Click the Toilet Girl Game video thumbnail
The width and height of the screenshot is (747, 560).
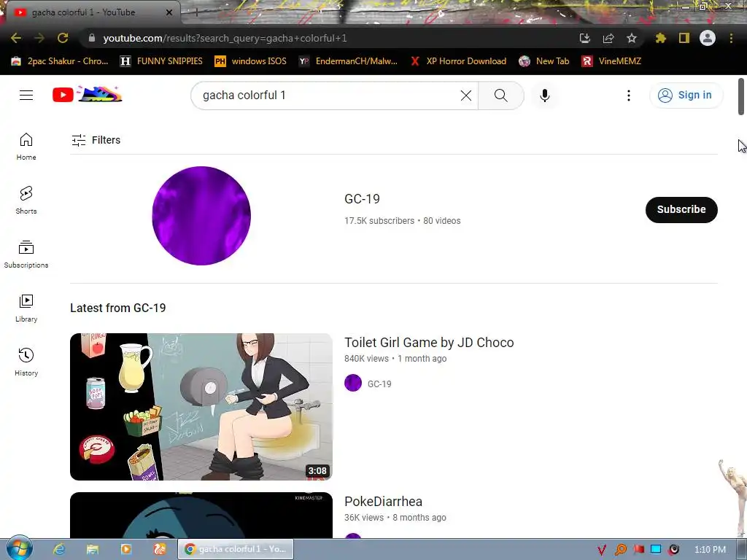pyautogui.click(x=201, y=407)
